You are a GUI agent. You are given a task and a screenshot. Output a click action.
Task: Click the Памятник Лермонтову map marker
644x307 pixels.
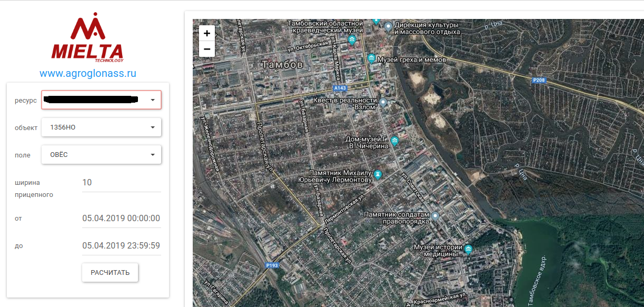pos(377,174)
